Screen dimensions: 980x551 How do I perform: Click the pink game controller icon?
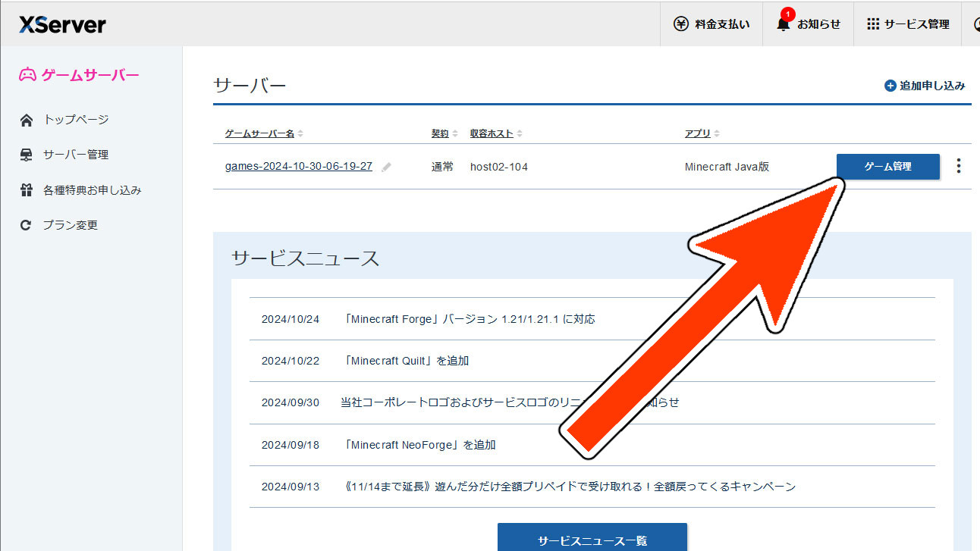pyautogui.click(x=27, y=75)
